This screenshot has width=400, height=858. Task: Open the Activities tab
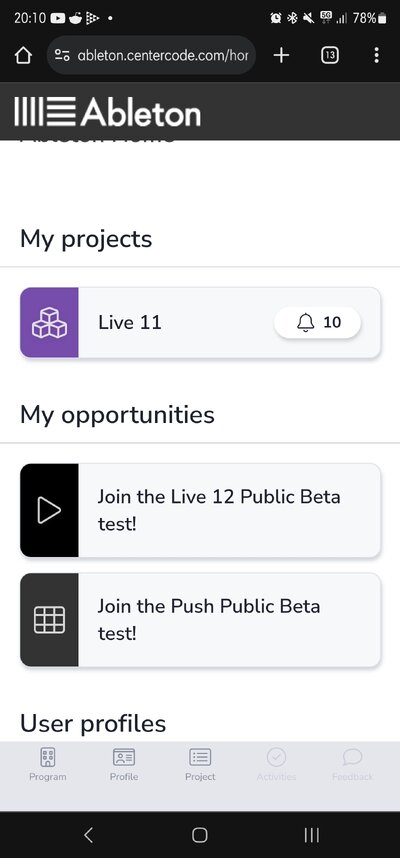click(x=276, y=764)
